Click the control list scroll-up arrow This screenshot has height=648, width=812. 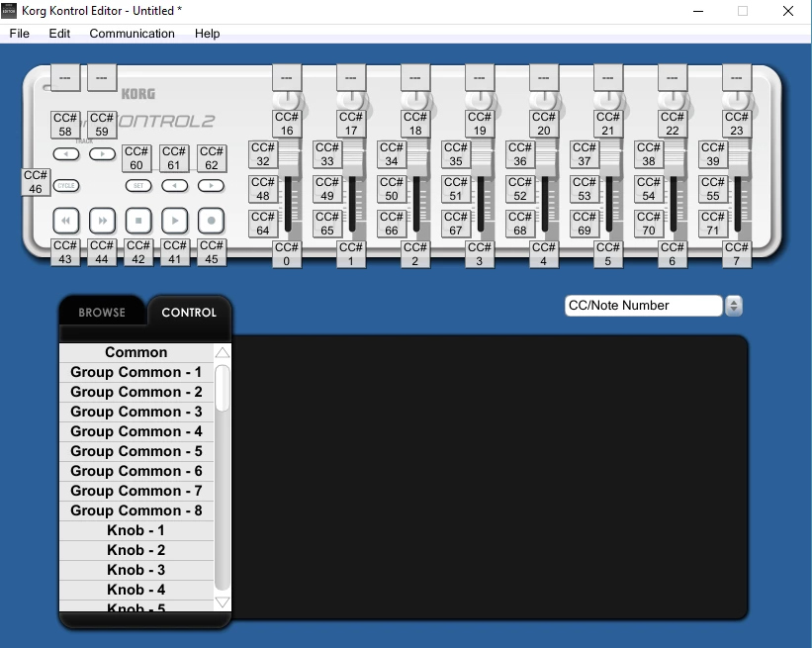tap(223, 353)
